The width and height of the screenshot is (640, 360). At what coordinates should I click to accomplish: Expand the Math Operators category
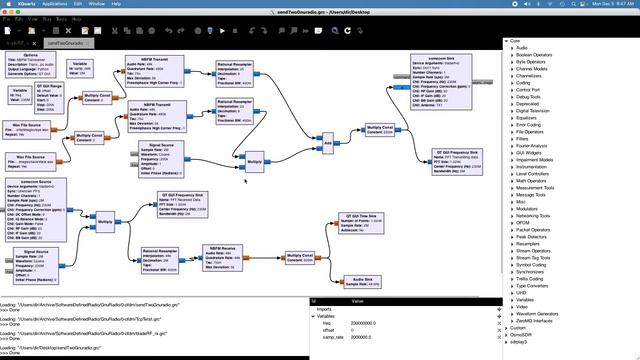[x=512, y=181]
